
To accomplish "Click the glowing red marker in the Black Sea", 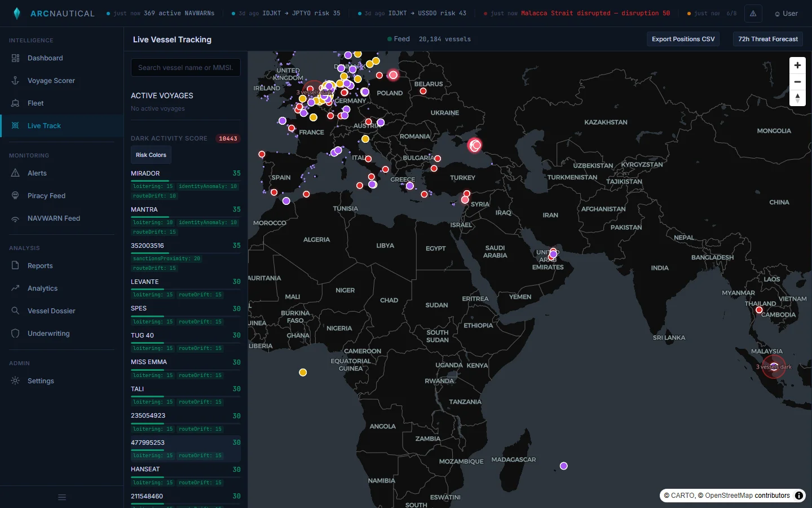I will click(475, 146).
